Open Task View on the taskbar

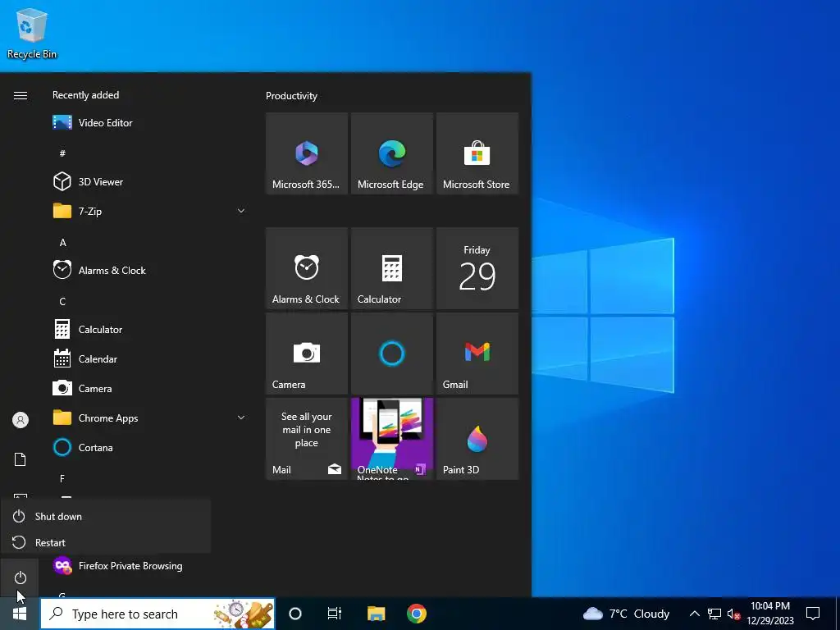pos(335,614)
